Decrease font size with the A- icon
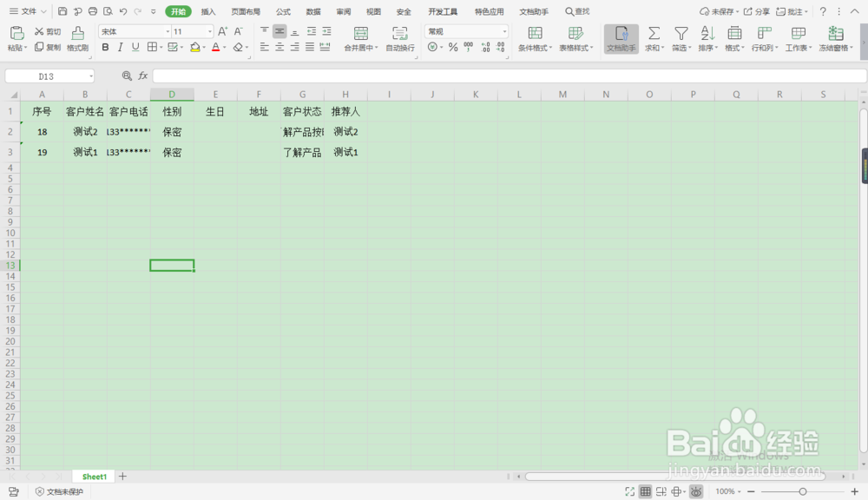This screenshot has height=500, width=868. [x=238, y=31]
